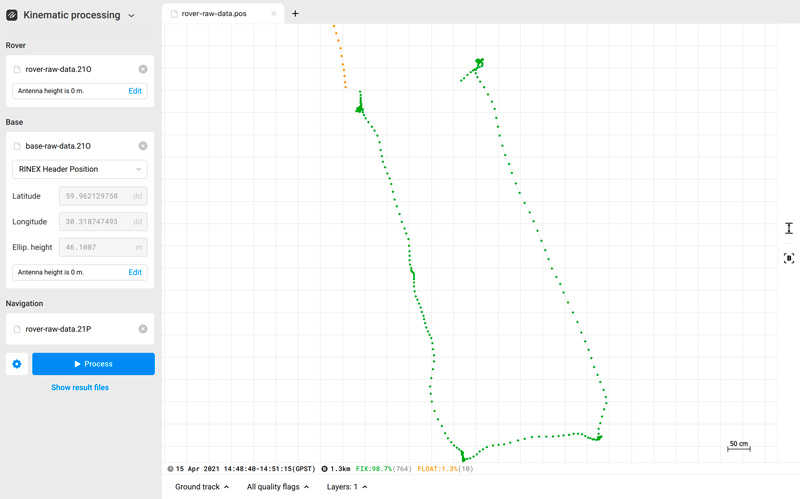800x499 pixels.
Task: Edit the base antenna height
Action: [135, 272]
